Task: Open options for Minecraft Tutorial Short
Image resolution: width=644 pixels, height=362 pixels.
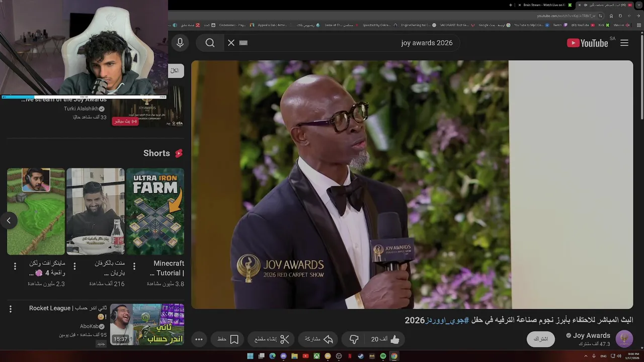Action: (134, 266)
